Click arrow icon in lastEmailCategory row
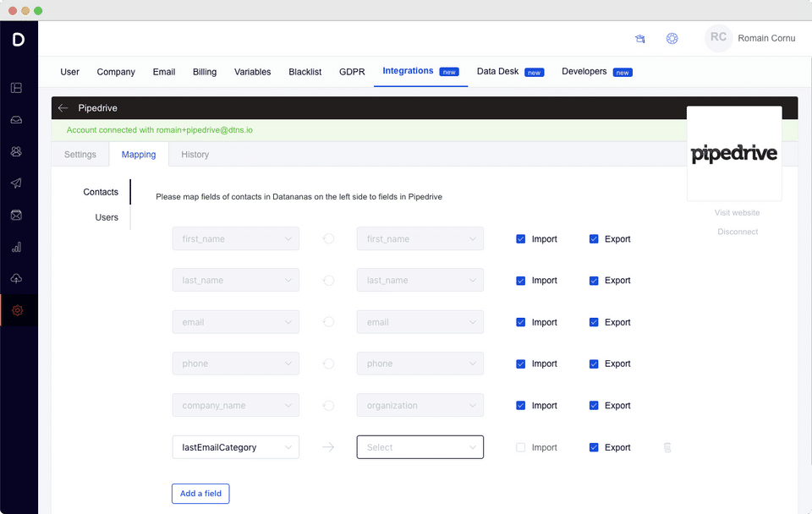 (328, 447)
